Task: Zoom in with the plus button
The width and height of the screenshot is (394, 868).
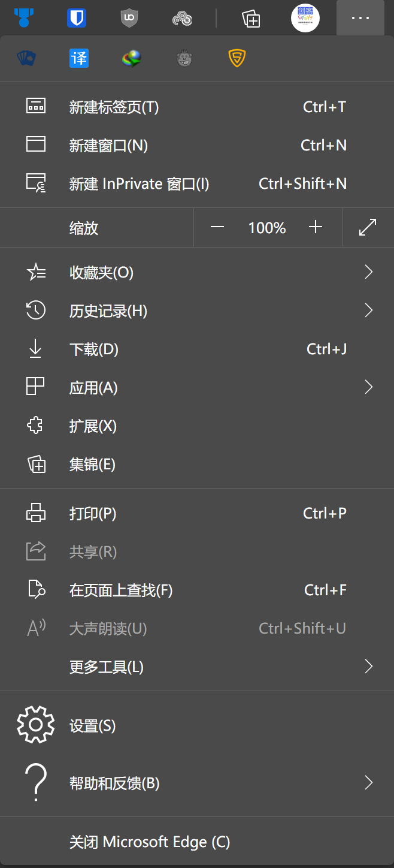Action: point(315,227)
